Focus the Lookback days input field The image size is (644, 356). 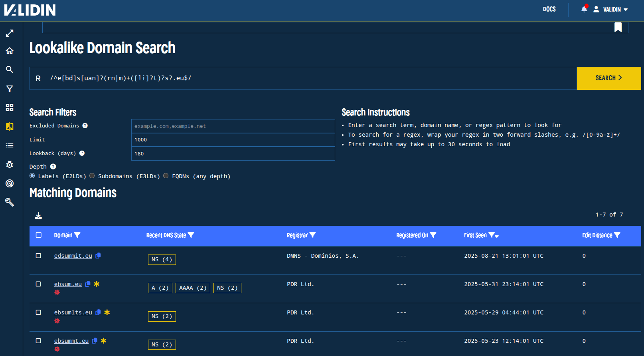tap(233, 153)
